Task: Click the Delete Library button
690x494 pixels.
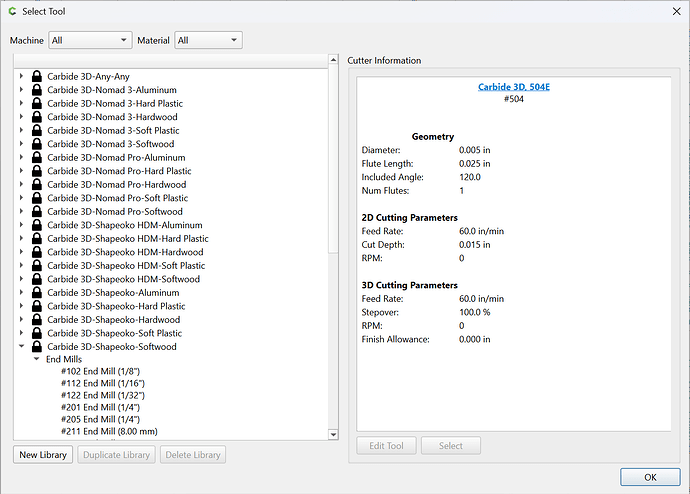Action: [193, 455]
